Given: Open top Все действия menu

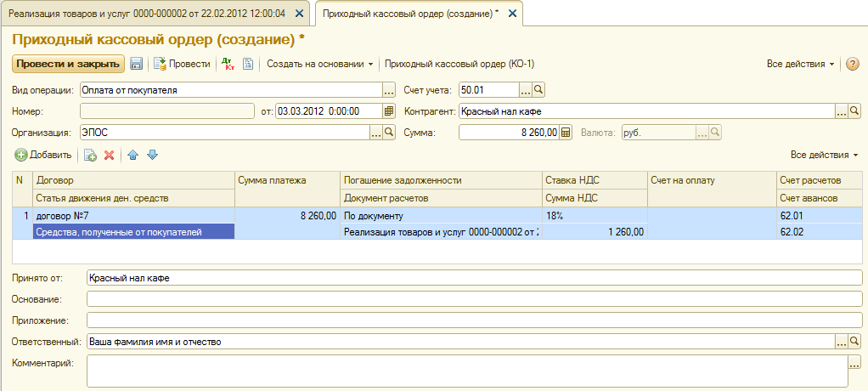Looking at the screenshot, I should [800, 64].
